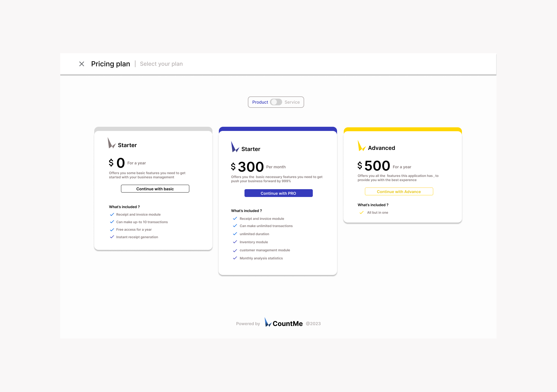Select the Product label in toggle
This screenshot has height=392, width=557.
[260, 102]
